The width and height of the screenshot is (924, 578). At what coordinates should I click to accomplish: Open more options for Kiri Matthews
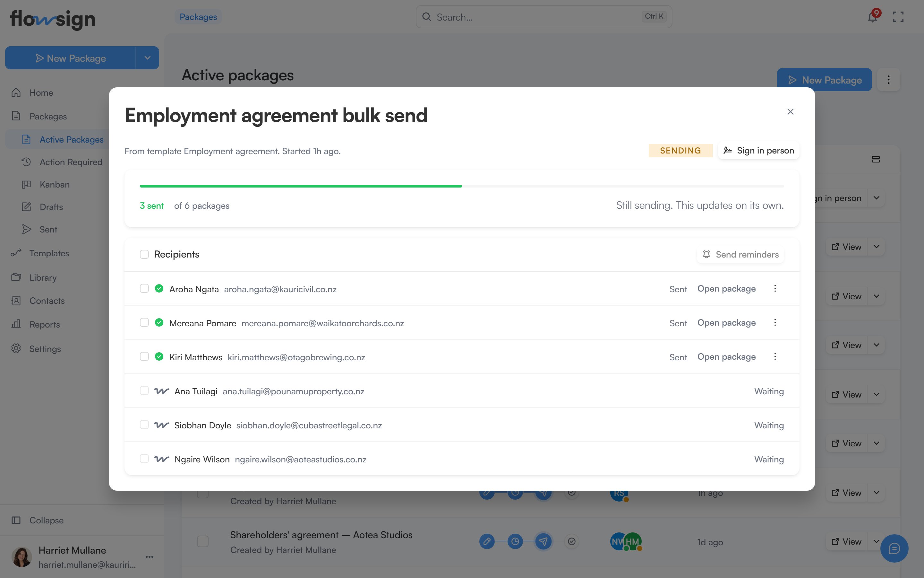coord(775,357)
